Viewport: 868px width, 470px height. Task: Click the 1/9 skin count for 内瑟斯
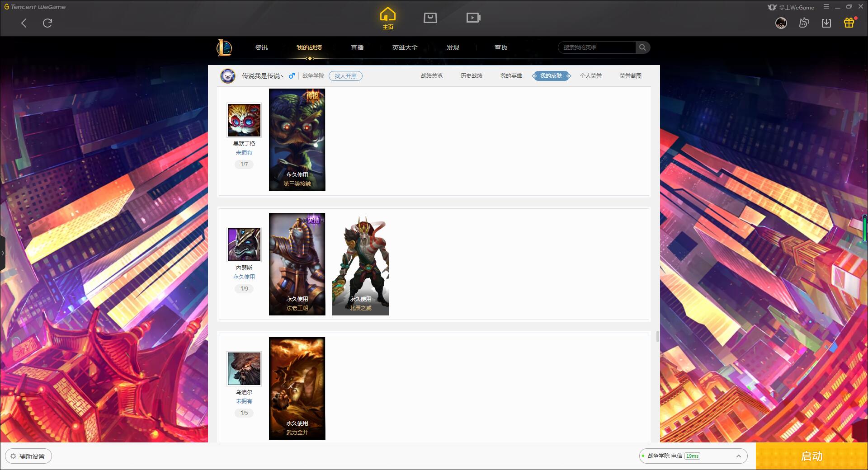click(244, 289)
